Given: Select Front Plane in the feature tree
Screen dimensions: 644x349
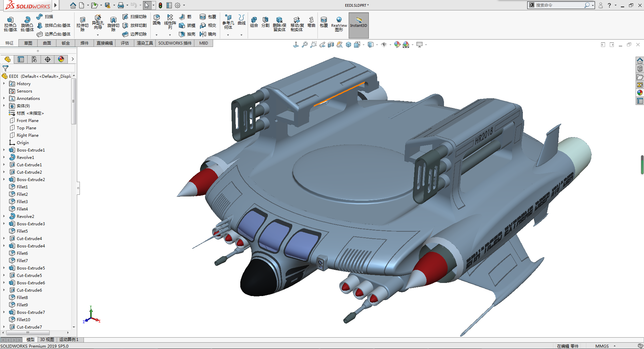Looking at the screenshot, I should tap(28, 121).
